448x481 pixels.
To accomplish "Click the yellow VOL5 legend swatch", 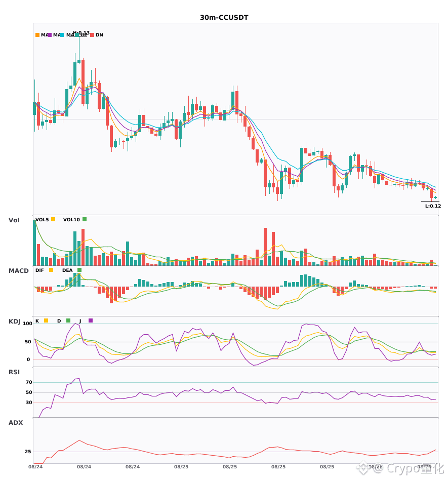I will (x=53, y=219).
